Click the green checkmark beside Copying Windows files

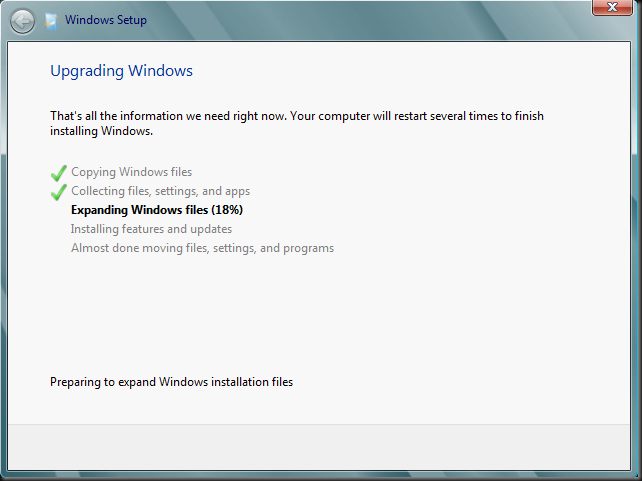[x=59, y=173]
